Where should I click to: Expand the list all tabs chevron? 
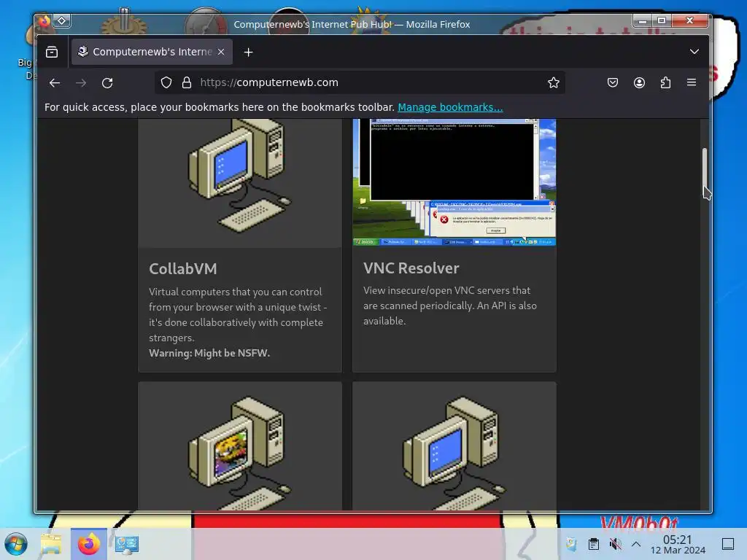pyautogui.click(x=694, y=52)
